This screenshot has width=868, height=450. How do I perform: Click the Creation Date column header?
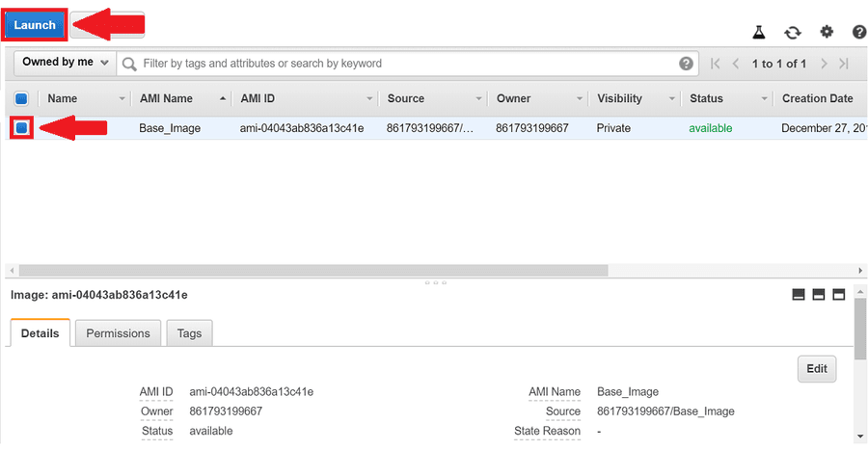pos(818,98)
